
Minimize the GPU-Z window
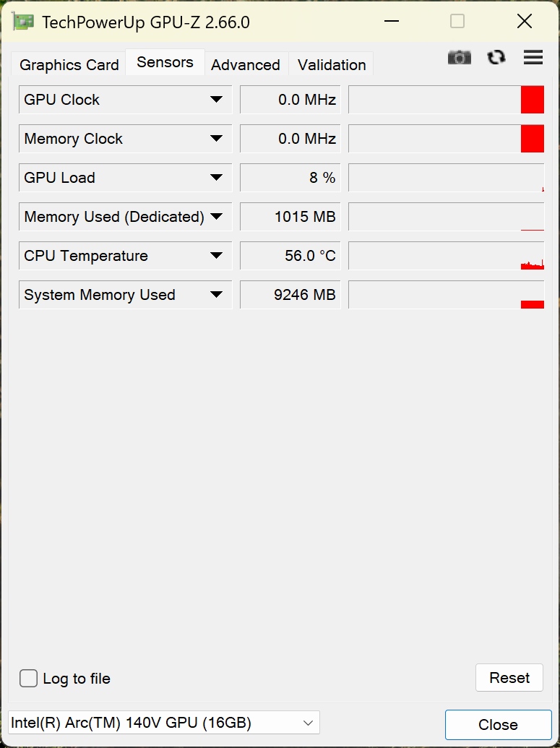[391, 22]
